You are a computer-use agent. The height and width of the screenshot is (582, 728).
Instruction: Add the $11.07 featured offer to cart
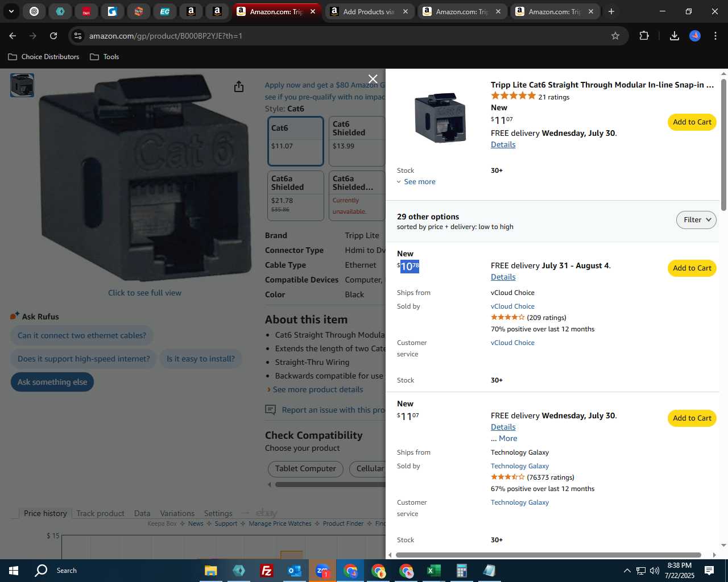tap(692, 122)
